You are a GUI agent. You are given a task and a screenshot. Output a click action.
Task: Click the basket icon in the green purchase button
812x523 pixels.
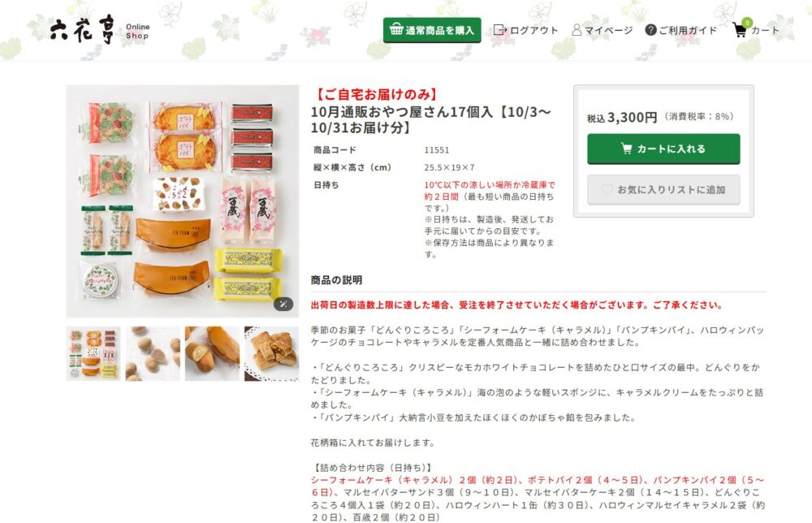pyautogui.click(x=396, y=29)
